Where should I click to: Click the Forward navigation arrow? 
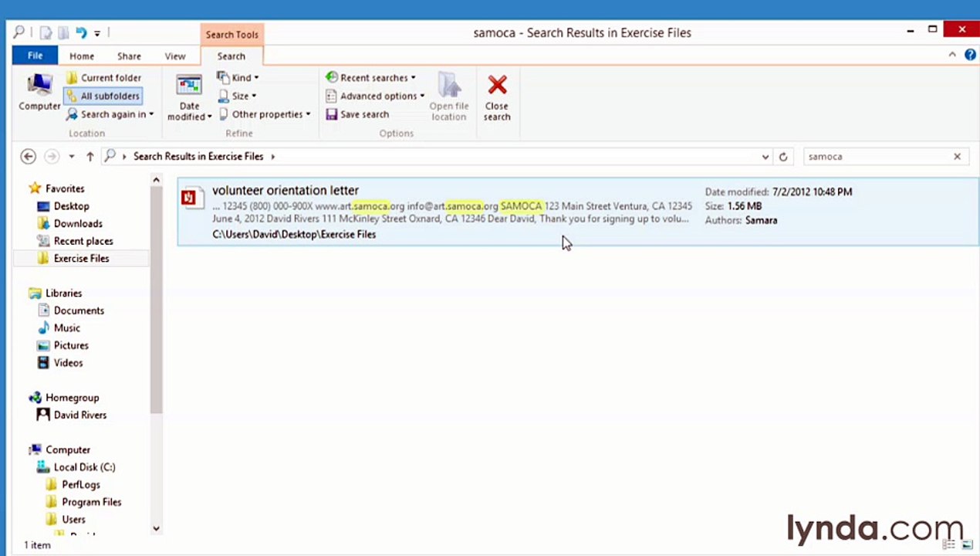[x=52, y=156]
